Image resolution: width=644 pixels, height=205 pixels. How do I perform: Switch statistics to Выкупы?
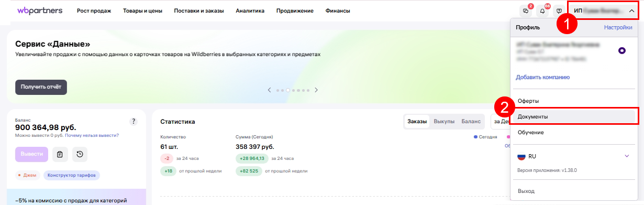coord(444,122)
